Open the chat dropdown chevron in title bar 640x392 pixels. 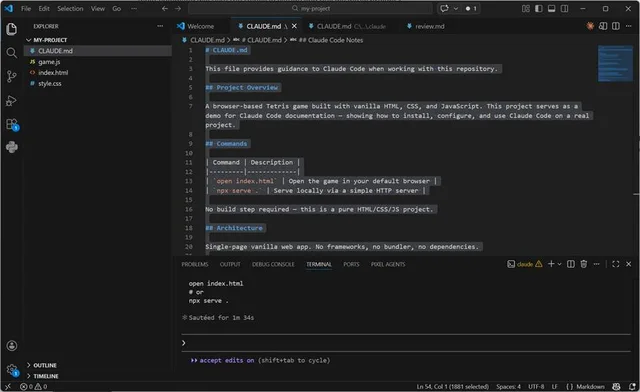tap(456, 9)
